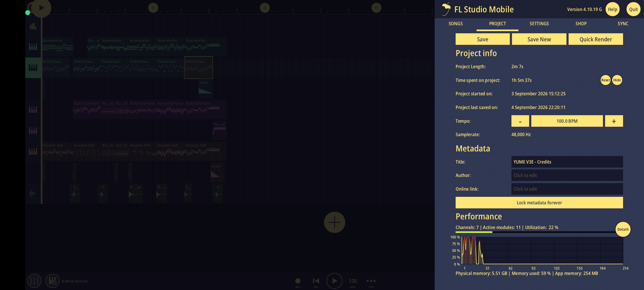Viewport: 644px width, 290px height.
Task: Decrease tempo with the minus button
Action: click(520, 121)
